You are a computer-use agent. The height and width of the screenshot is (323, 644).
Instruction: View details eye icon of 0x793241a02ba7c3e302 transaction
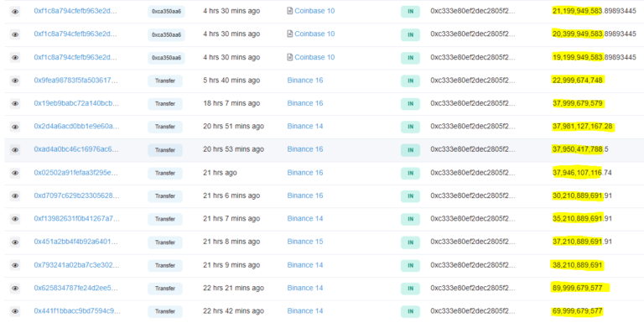tap(15, 265)
